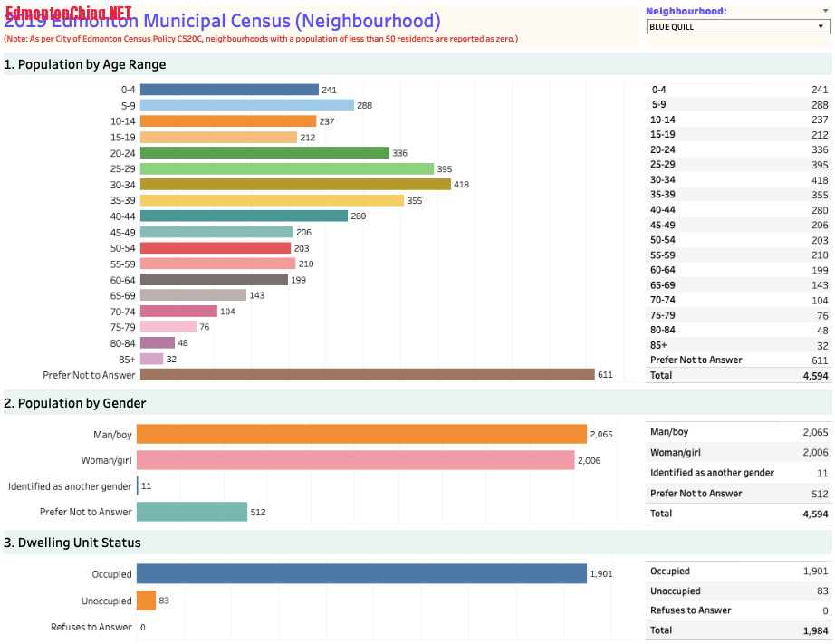This screenshot has width=835, height=644.
Task: Click the age table Total row 4,594
Action: tap(738, 375)
